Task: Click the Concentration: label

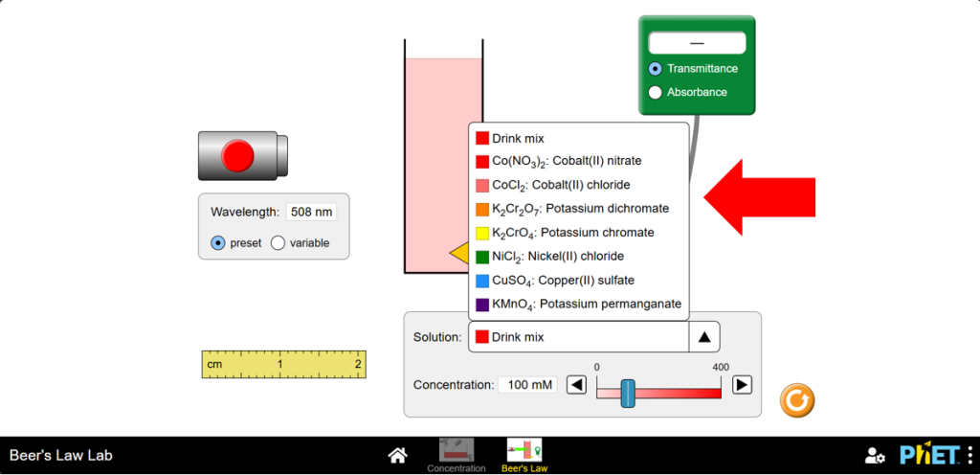Action: point(454,385)
